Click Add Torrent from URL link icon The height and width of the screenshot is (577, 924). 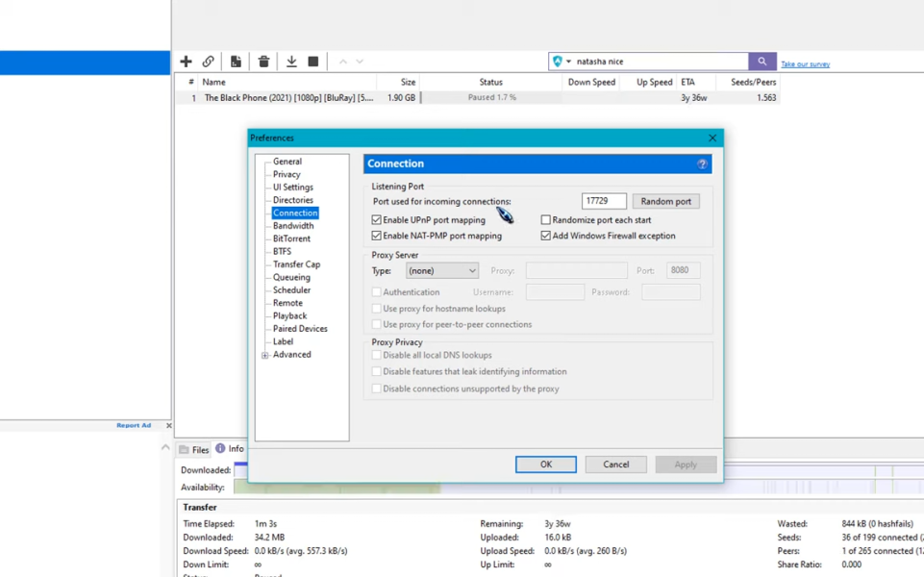pyautogui.click(x=208, y=62)
